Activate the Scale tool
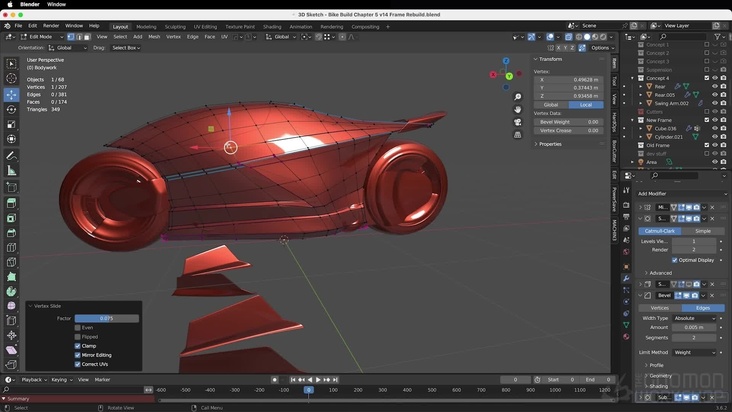The width and height of the screenshot is (732, 412). tap(12, 124)
